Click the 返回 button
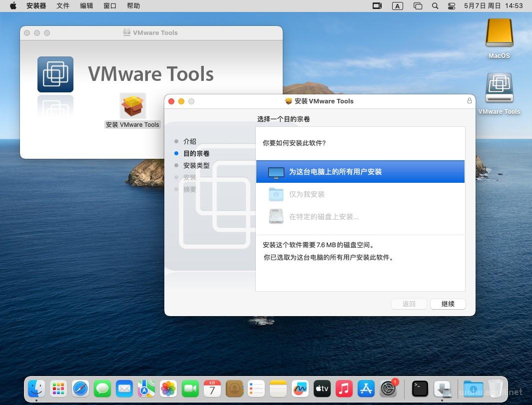 (x=409, y=304)
